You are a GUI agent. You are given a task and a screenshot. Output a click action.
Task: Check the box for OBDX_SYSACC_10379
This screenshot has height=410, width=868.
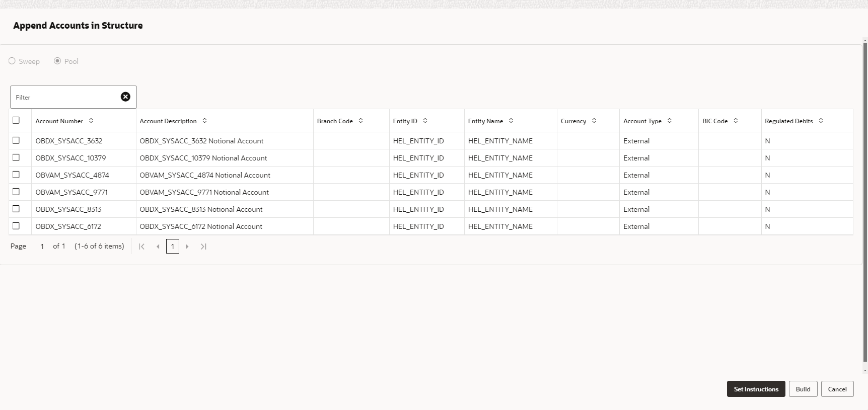pos(16,157)
